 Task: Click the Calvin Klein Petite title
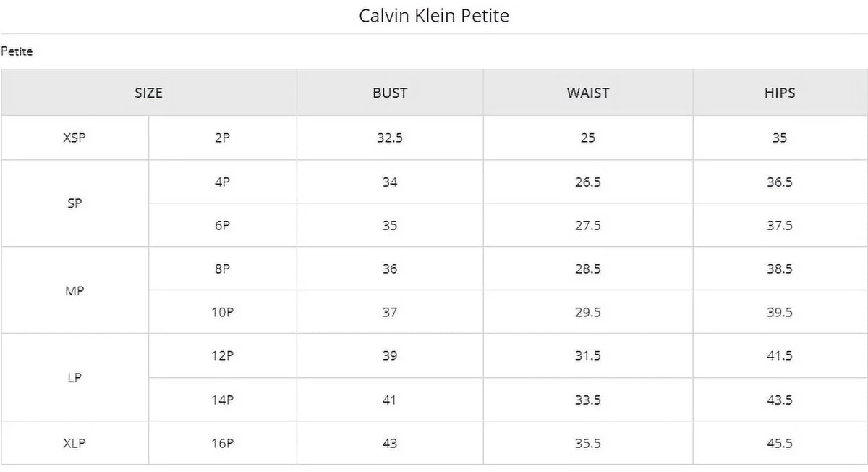(434, 16)
